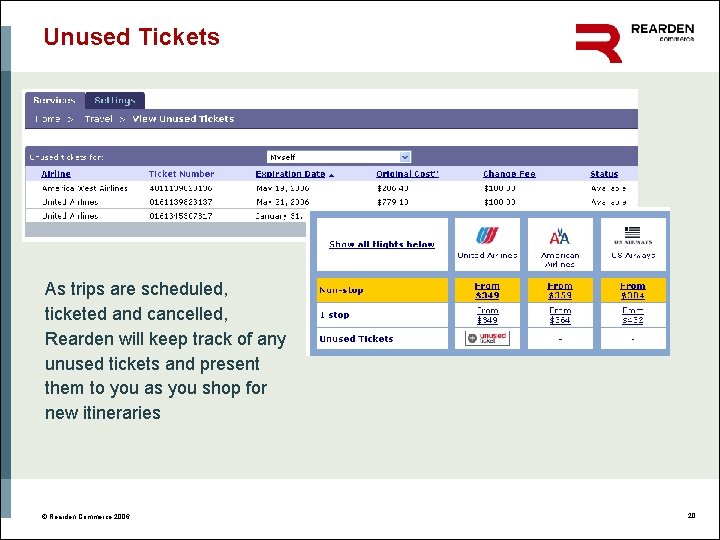
Task: Click the Non-stop row label
Action: pos(341,290)
